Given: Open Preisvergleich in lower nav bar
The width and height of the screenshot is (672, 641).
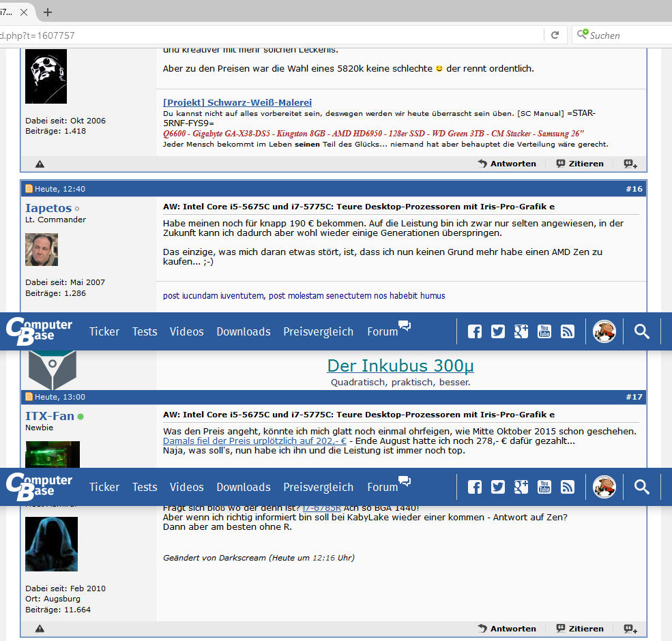Looking at the screenshot, I should pos(319,487).
